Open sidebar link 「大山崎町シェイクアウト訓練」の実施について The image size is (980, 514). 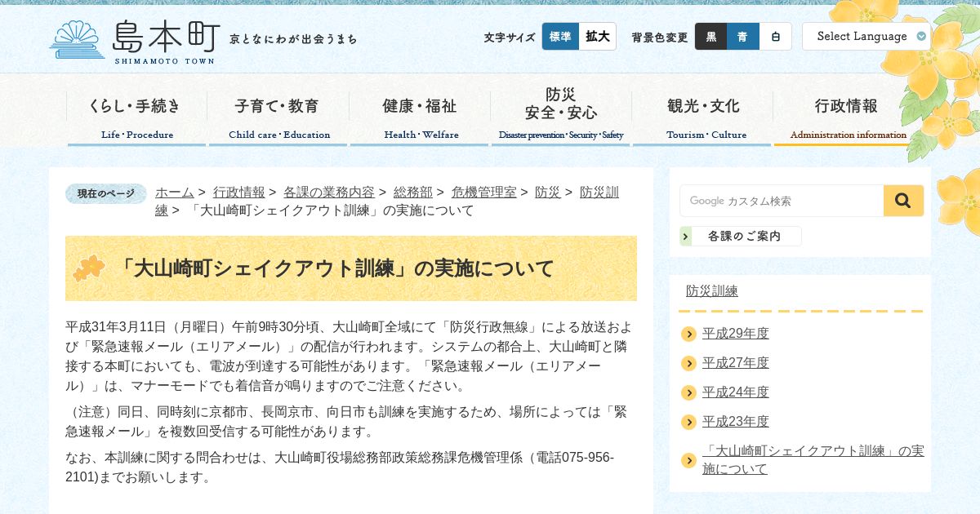click(813, 460)
